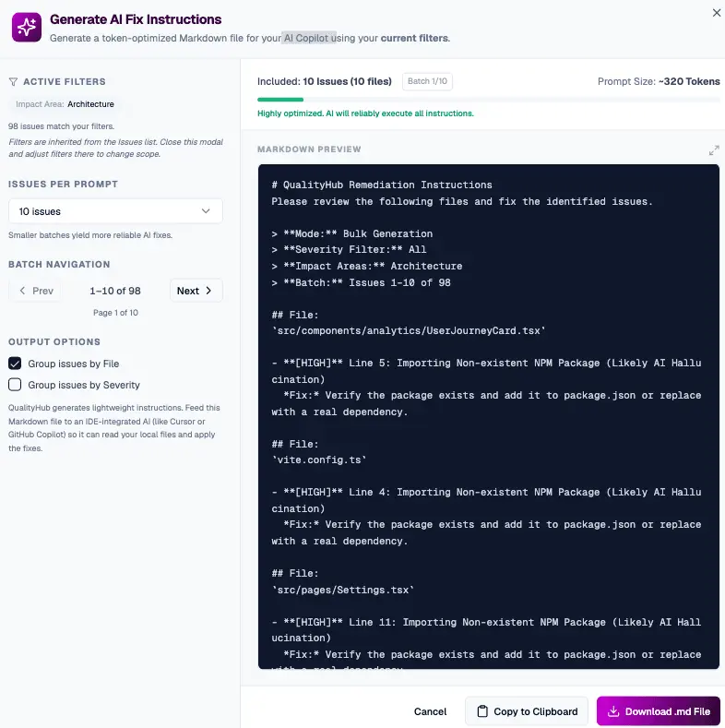Expand the Markdown preview to fullscreen
725x728 pixels.
tap(714, 150)
